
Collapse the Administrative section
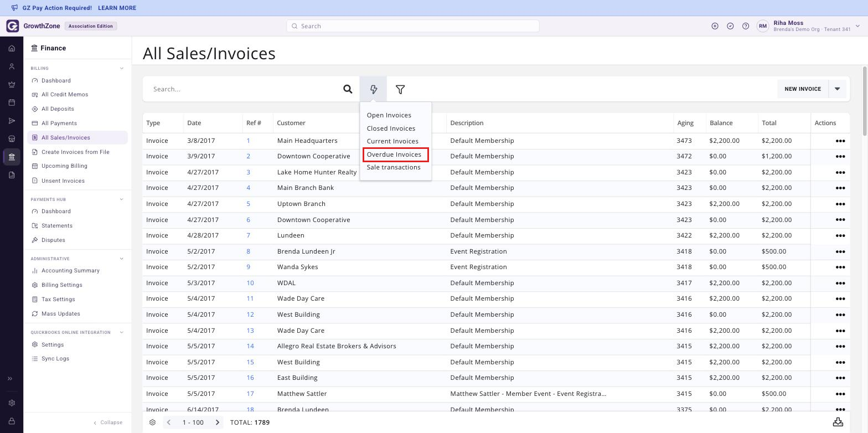(x=122, y=259)
